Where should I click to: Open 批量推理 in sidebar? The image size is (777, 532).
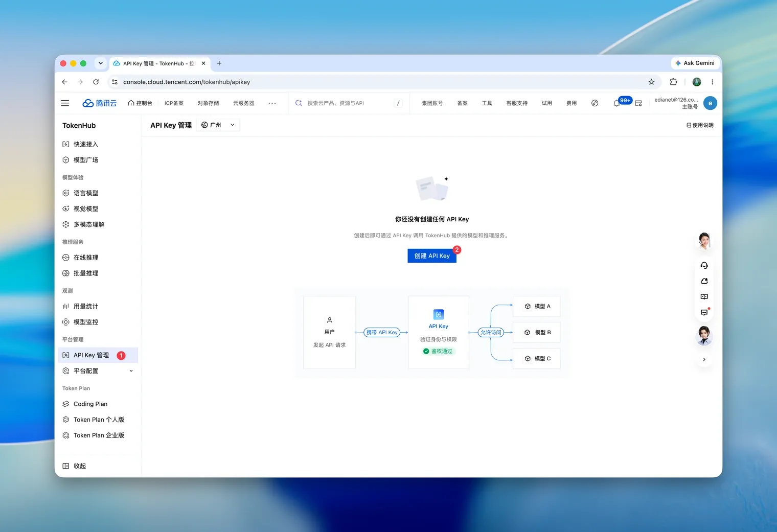(98, 273)
